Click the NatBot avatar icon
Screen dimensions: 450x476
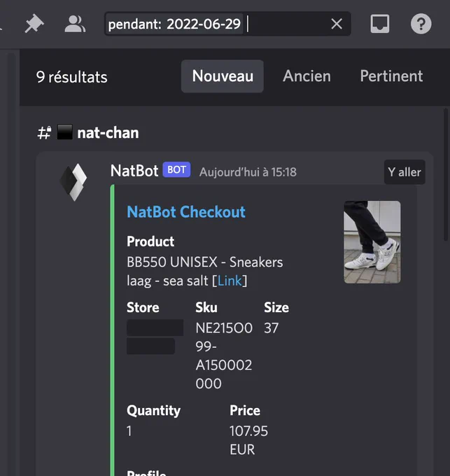point(73,182)
